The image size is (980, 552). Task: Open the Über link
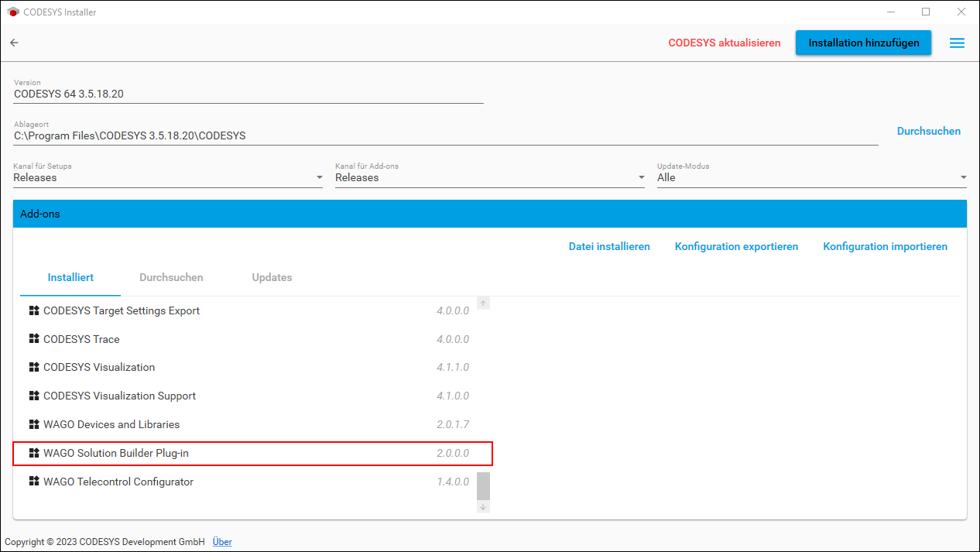click(222, 542)
